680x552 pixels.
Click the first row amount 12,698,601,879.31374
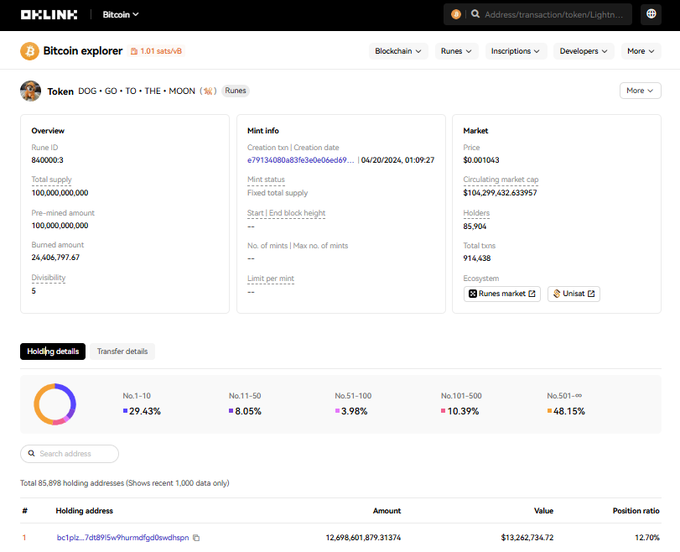(x=363, y=538)
